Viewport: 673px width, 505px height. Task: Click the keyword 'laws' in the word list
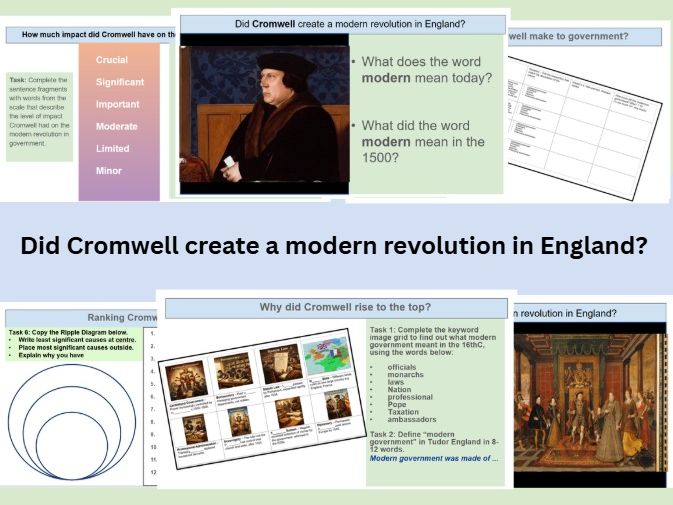click(x=395, y=382)
